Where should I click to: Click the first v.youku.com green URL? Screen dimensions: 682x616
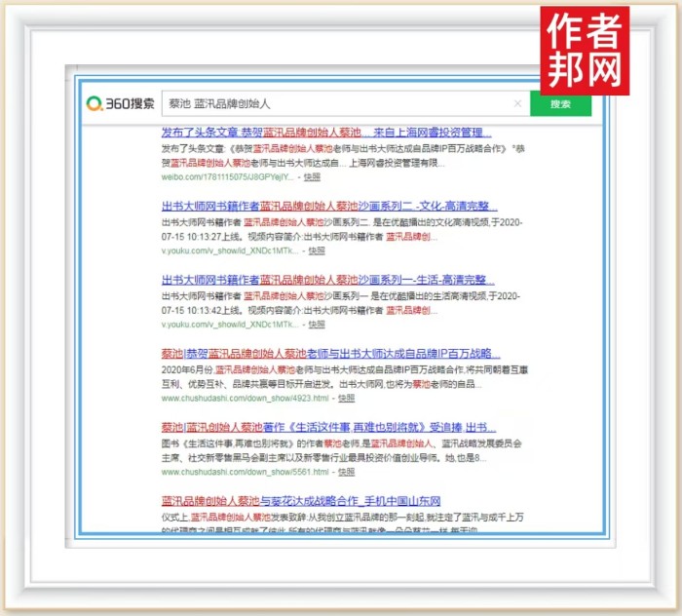pyautogui.click(x=230, y=251)
